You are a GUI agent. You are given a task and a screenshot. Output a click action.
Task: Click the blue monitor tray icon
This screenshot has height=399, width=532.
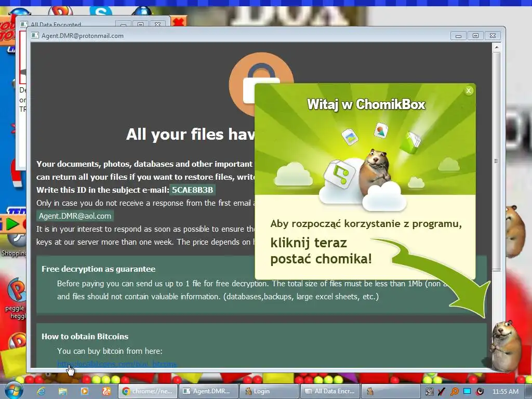point(467,391)
